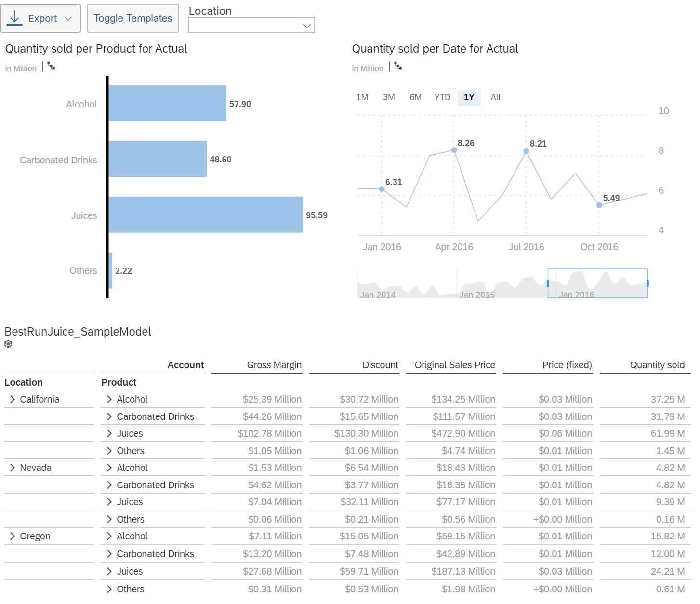Click the Location dimension header

[x=24, y=382]
